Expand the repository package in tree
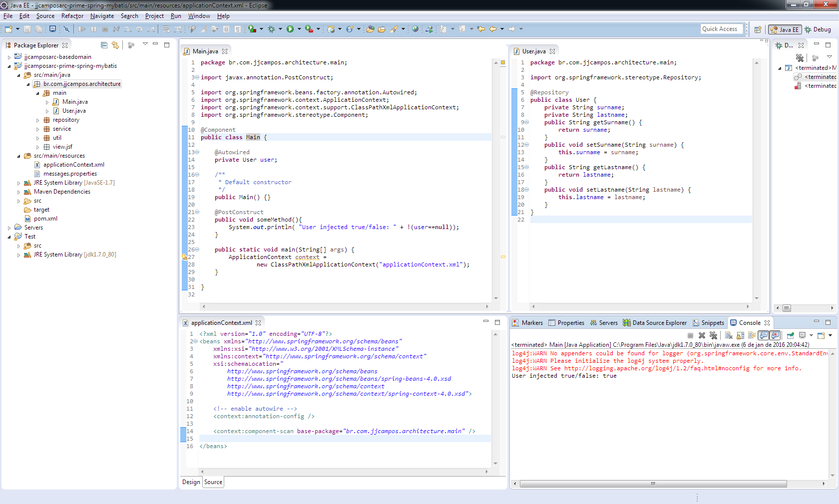Image resolution: width=839 pixels, height=504 pixels. [x=38, y=120]
